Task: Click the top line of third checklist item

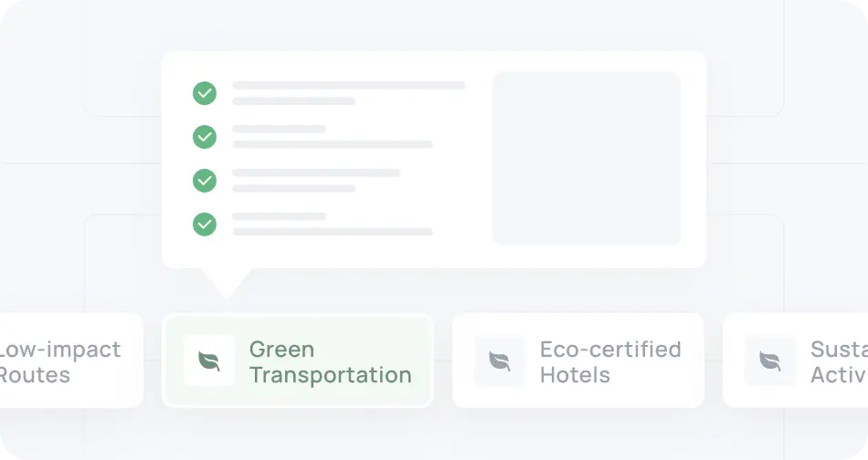Action: (x=316, y=172)
